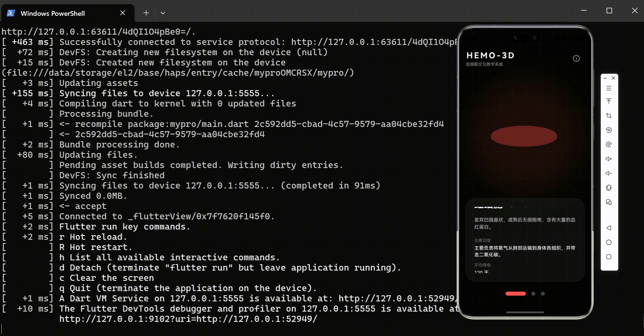Click the multi-device screen icon

tap(609, 202)
